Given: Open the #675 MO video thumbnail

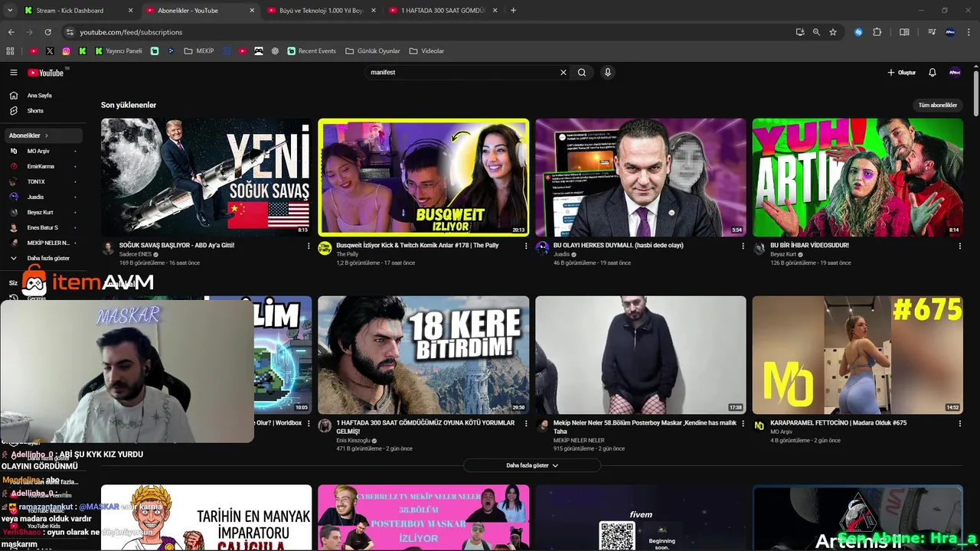Looking at the screenshot, I should pos(857,355).
